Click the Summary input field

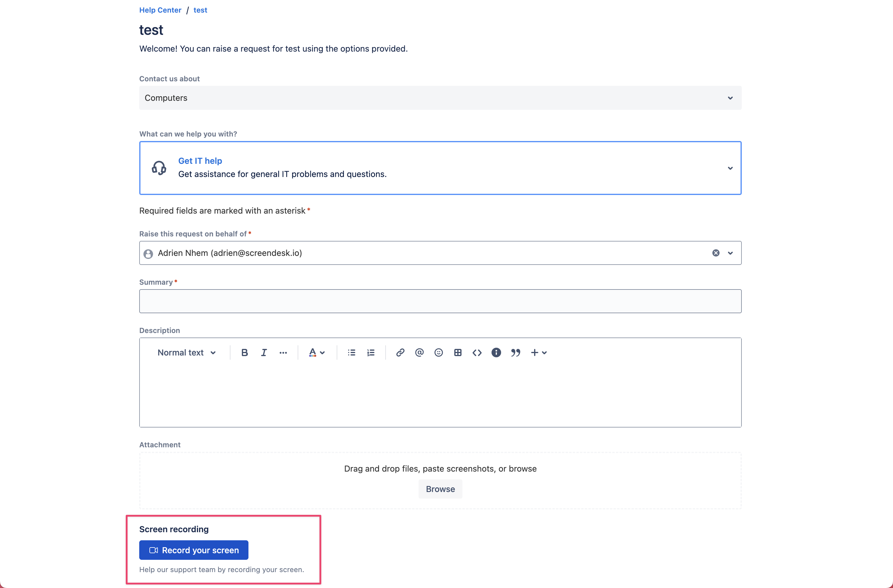[x=440, y=301]
